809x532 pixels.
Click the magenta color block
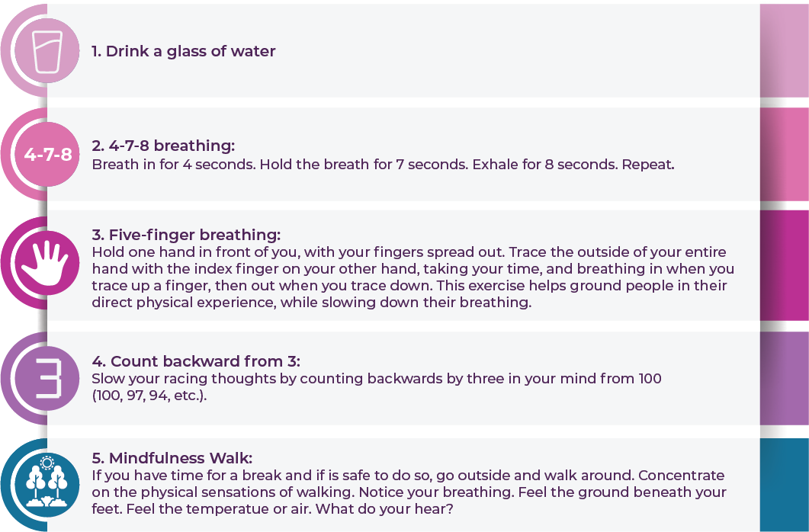pos(785,265)
